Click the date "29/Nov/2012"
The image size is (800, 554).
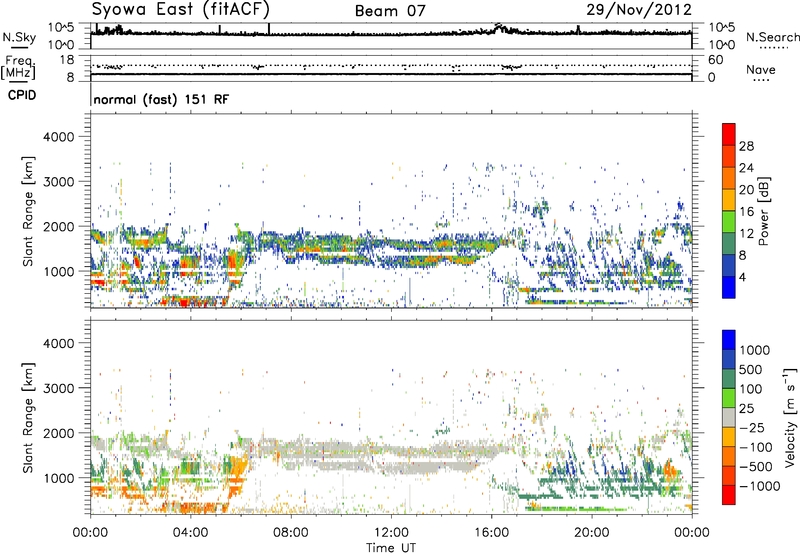639,9
